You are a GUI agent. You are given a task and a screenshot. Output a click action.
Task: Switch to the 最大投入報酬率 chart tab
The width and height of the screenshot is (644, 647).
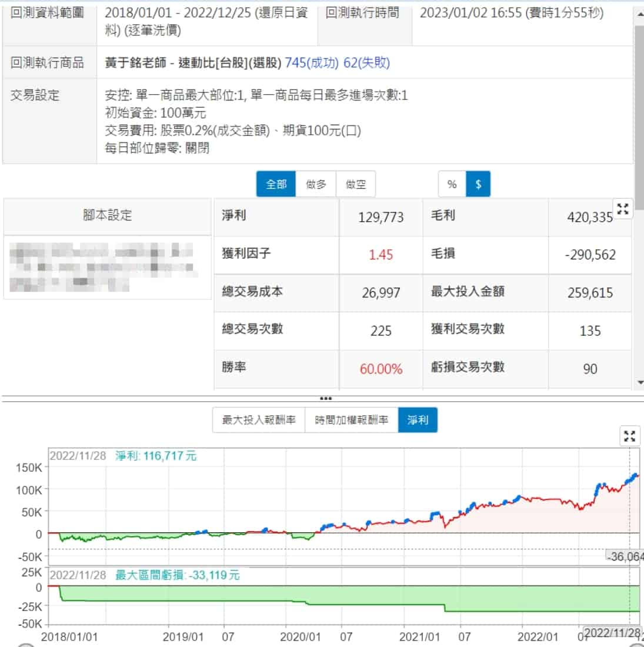tap(259, 420)
